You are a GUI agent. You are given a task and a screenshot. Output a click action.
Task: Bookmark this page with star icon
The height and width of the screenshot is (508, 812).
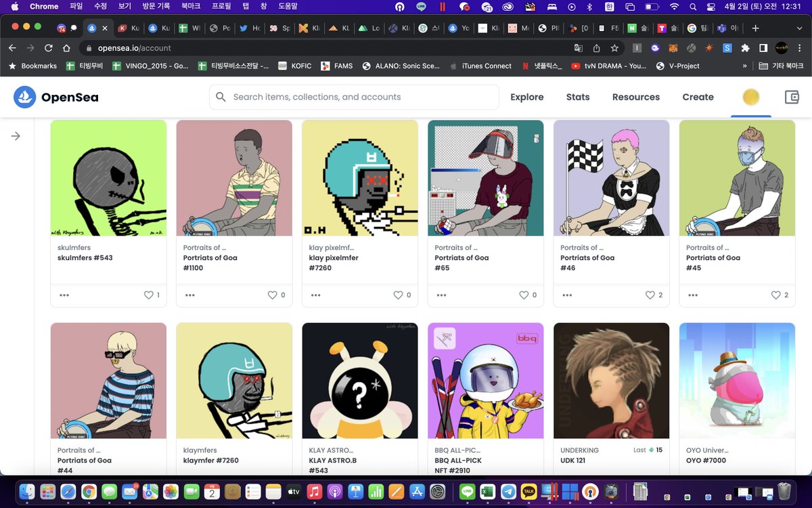614,48
